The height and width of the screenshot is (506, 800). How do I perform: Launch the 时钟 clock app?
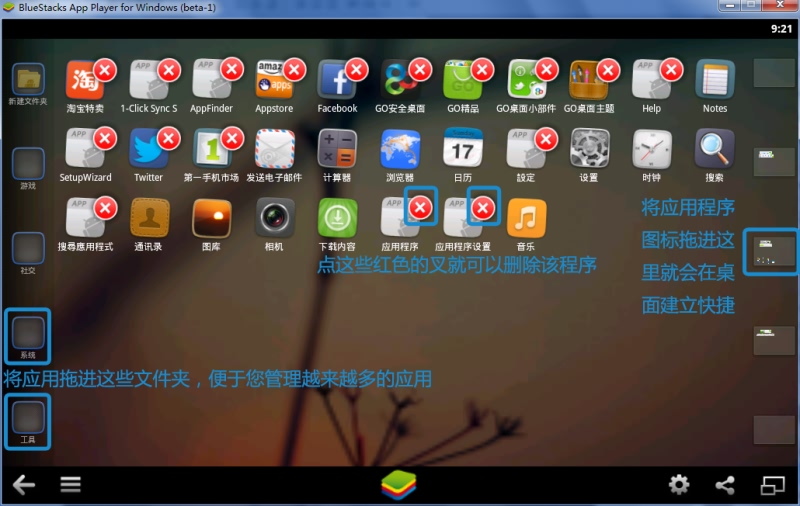click(652, 149)
